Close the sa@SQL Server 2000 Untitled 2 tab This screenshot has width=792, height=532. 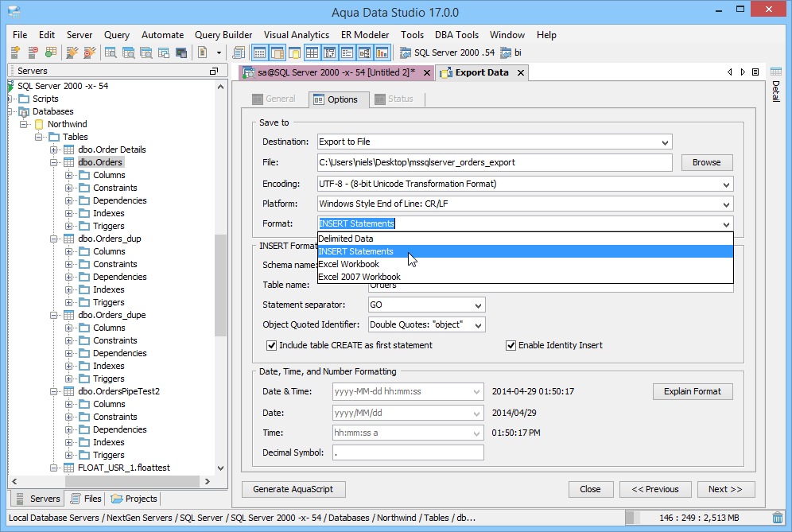pyautogui.click(x=427, y=72)
